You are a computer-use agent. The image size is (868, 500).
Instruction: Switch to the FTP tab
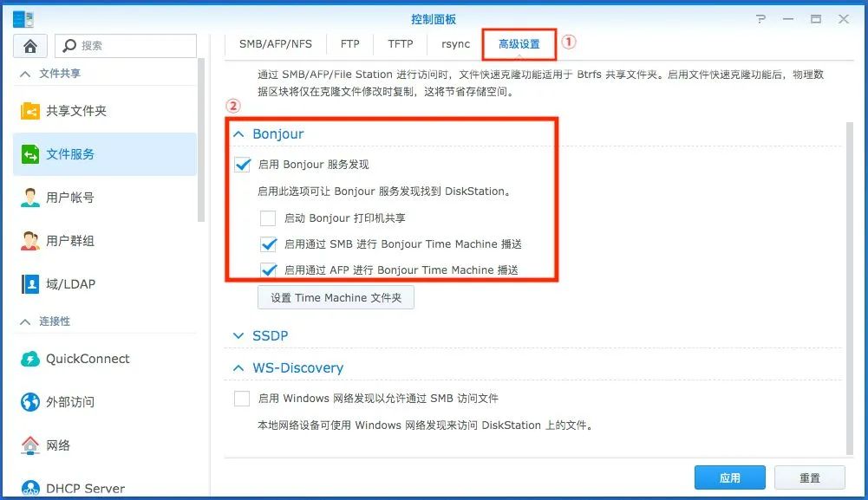point(349,43)
